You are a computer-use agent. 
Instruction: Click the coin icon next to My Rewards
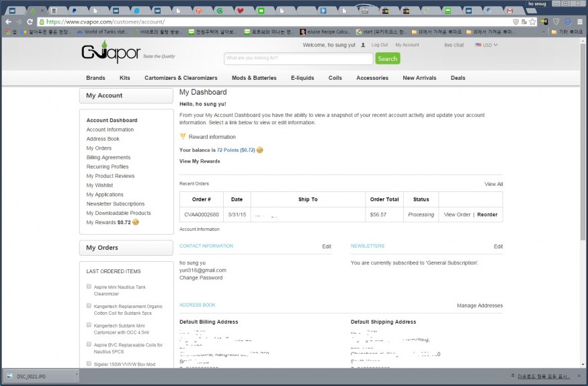(x=136, y=222)
